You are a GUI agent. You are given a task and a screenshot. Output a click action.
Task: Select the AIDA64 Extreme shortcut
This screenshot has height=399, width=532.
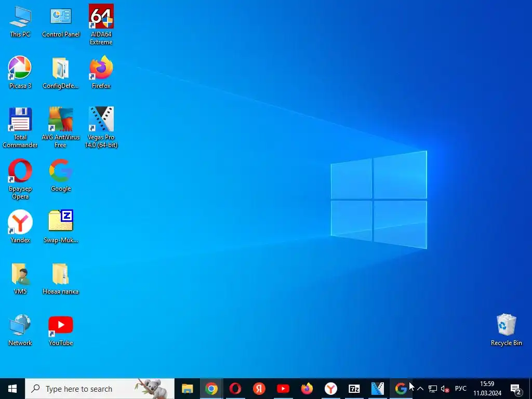point(101,25)
